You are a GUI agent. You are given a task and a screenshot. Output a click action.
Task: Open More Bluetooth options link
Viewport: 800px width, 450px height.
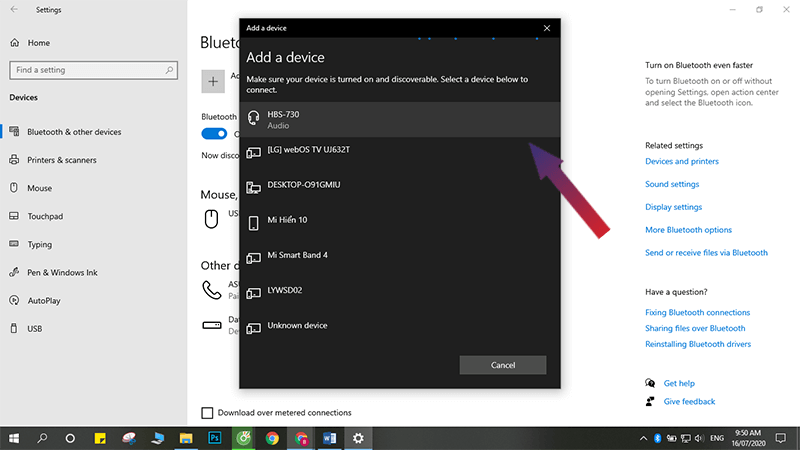(x=688, y=230)
